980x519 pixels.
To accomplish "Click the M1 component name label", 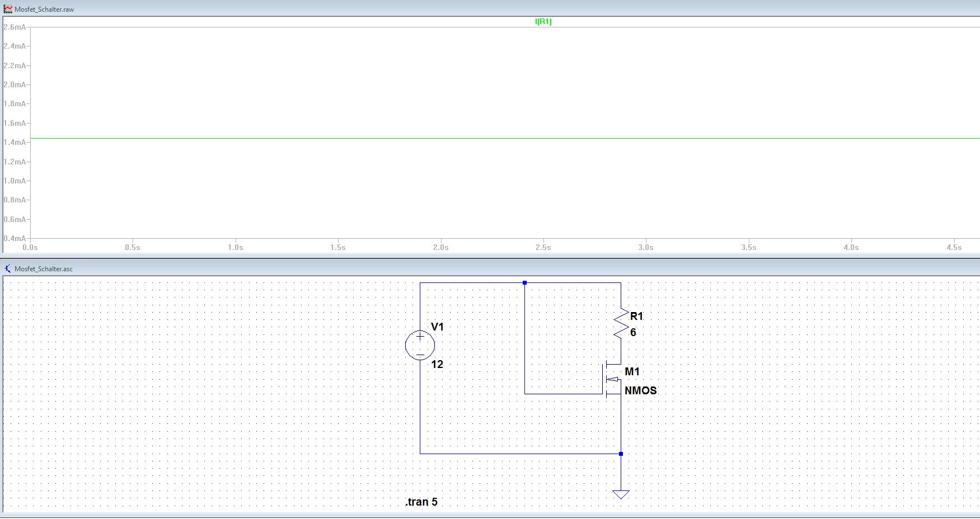I will 632,371.
